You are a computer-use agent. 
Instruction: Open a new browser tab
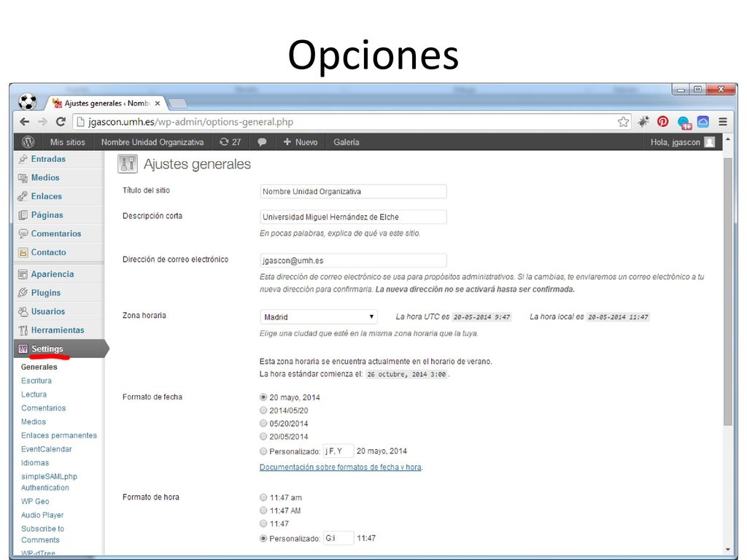pos(177,104)
